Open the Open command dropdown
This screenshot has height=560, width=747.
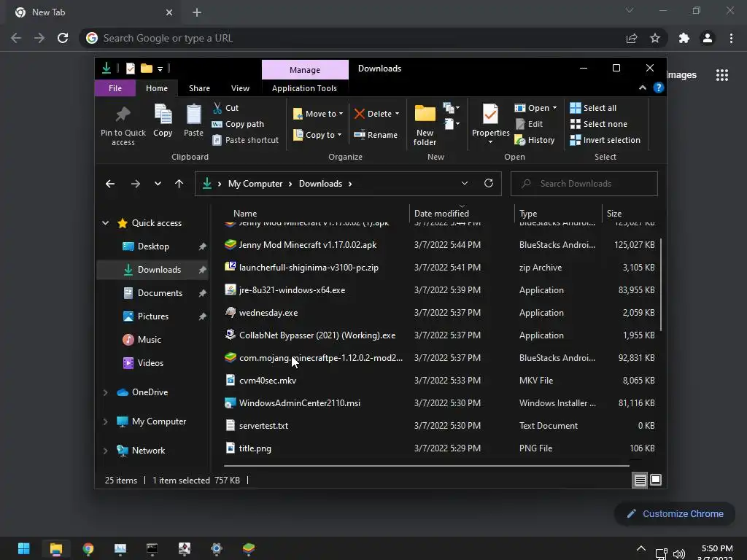click(554, 108)
